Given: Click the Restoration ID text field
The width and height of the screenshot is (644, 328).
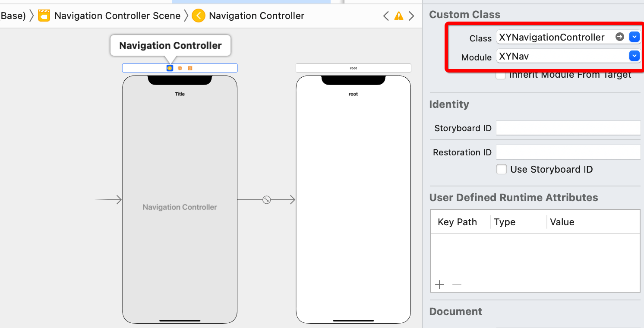Looking at the screenshot, I should [x=568, y=152].
